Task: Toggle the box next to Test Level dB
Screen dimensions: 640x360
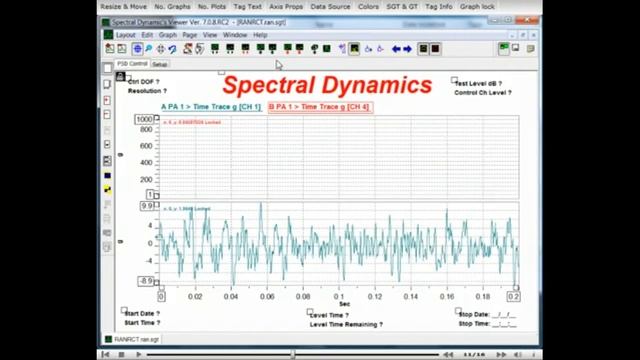Action: pyautogui.click(x=454, y=80)
